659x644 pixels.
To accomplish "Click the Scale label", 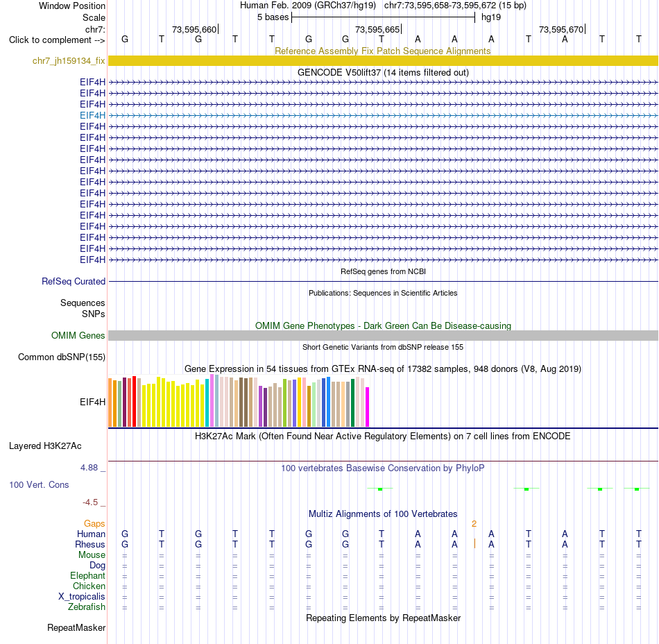I will tap(94, 17).
